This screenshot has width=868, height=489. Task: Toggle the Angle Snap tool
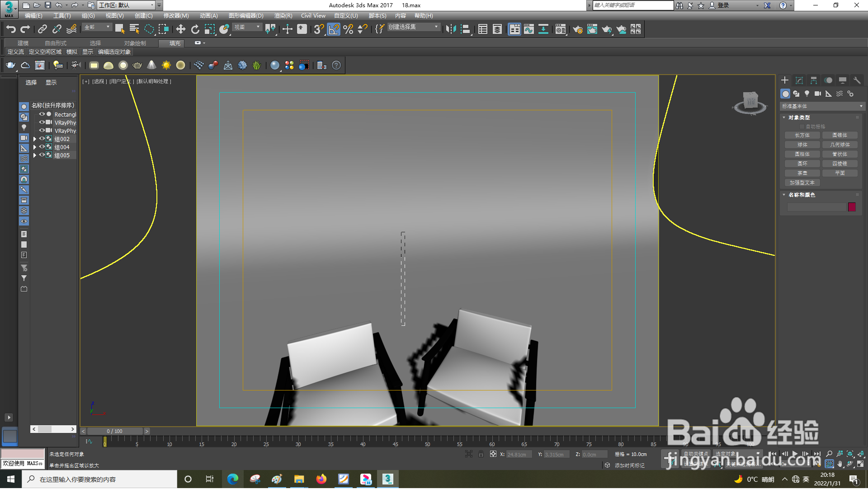(334, 29)
